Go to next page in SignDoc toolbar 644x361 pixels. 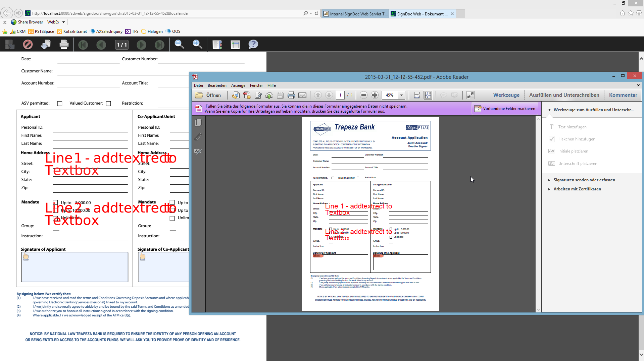pyautogui.click(x=142, y=44)
